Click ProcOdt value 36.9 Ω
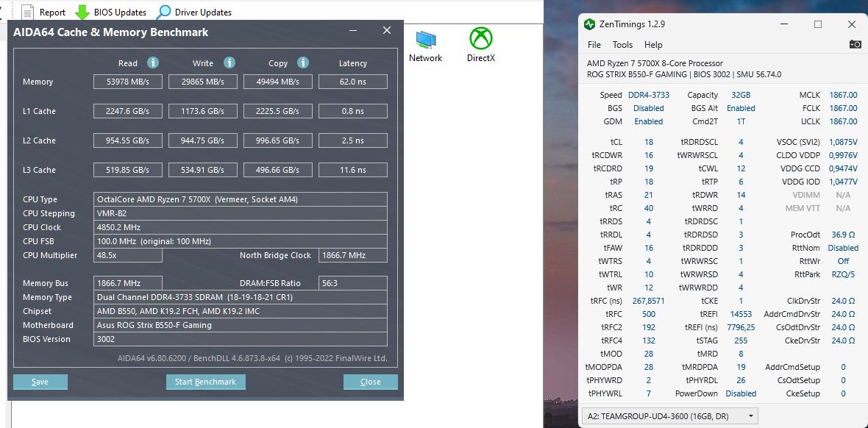868x428 pixels. (844, 235)
